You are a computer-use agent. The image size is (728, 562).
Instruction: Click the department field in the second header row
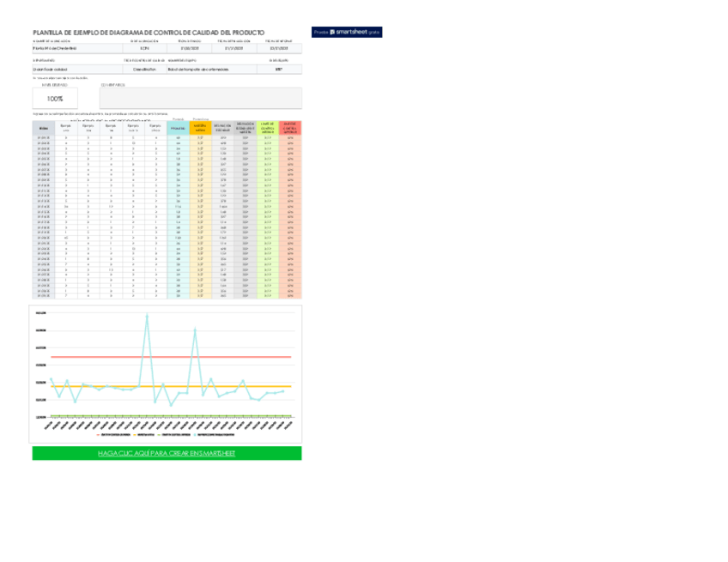coord(77,69)
